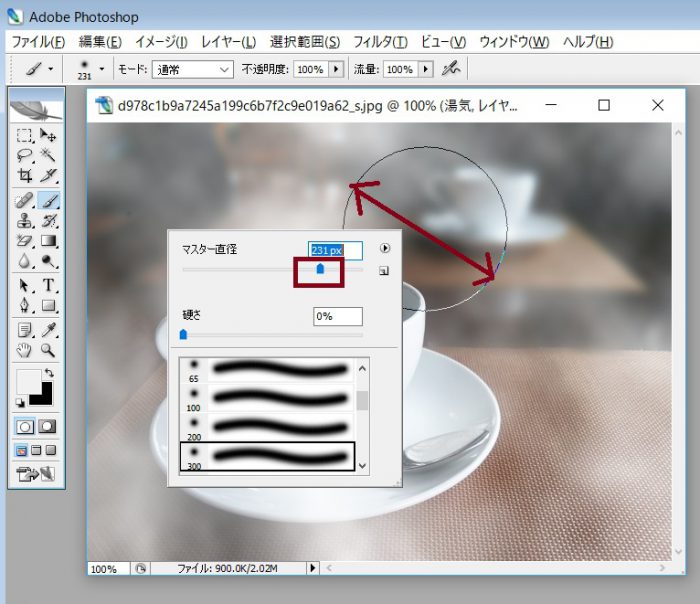700x604 pixels.
Task: Select the Eyedropper tool
Action: 48,330
